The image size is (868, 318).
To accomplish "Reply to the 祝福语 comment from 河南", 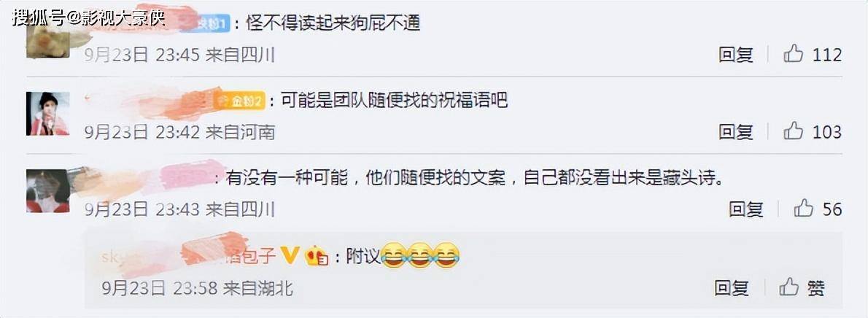I will [x=736, y=132].
